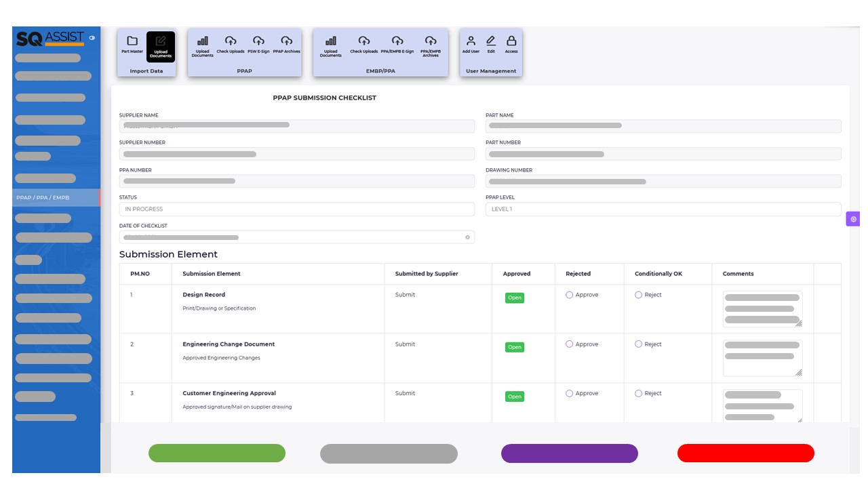Click the Date of Checklist input
The width and height of the screenshot is (868, 488).
pos(297,237)
